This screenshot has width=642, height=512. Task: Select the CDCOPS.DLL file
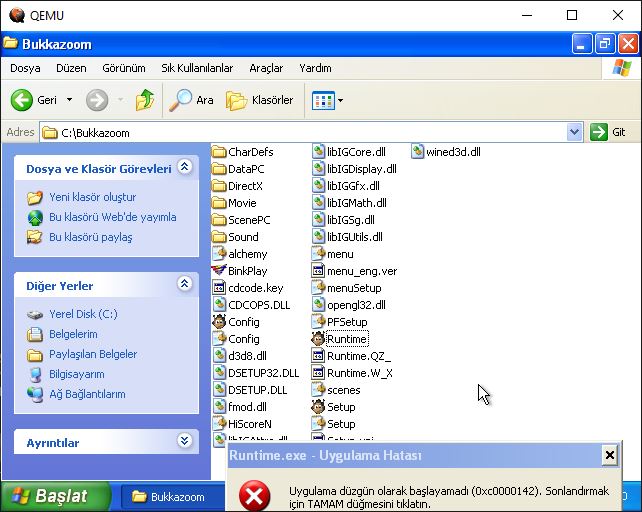251,305
